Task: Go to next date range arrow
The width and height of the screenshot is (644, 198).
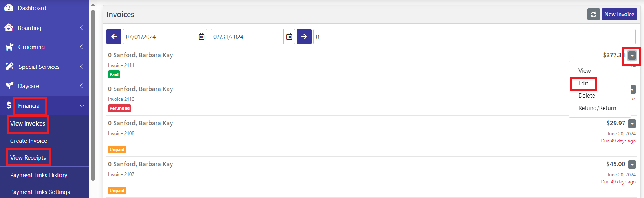Action: [x=304, y=37]
